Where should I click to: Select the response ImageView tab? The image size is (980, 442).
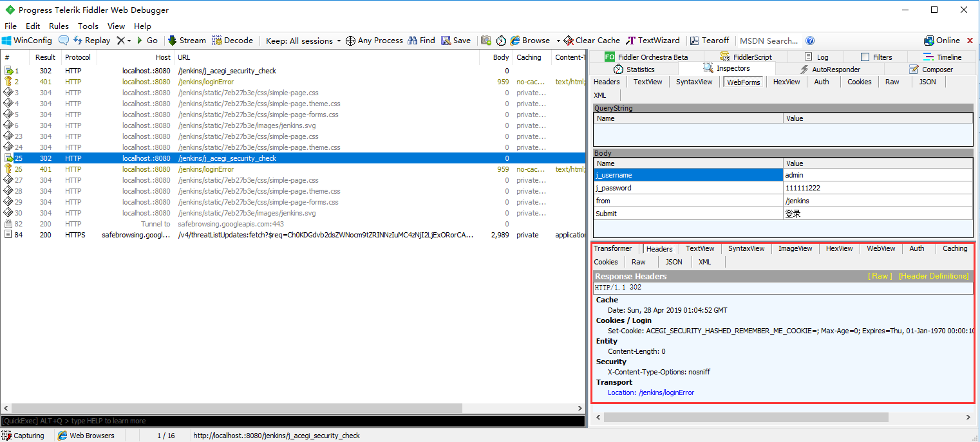click(795, 248)
